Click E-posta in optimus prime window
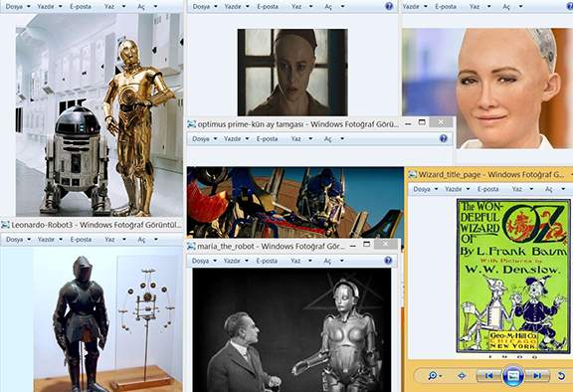The width and height of the screenshot is (573, 392). (267, 139)
